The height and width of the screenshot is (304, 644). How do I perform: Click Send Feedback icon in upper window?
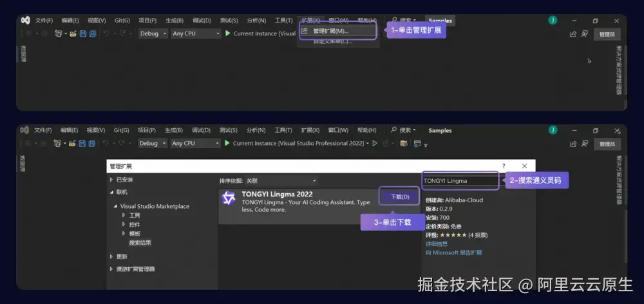click(x=585, y=34)
